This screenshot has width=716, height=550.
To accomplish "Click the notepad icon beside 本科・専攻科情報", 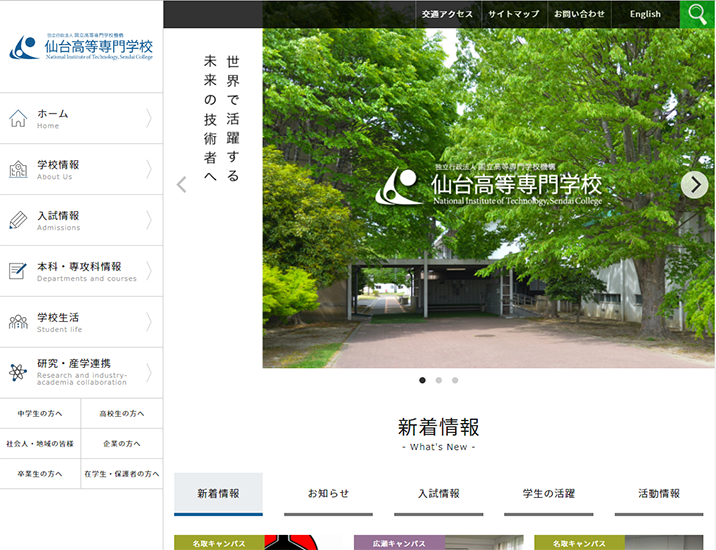I will 18,271.
